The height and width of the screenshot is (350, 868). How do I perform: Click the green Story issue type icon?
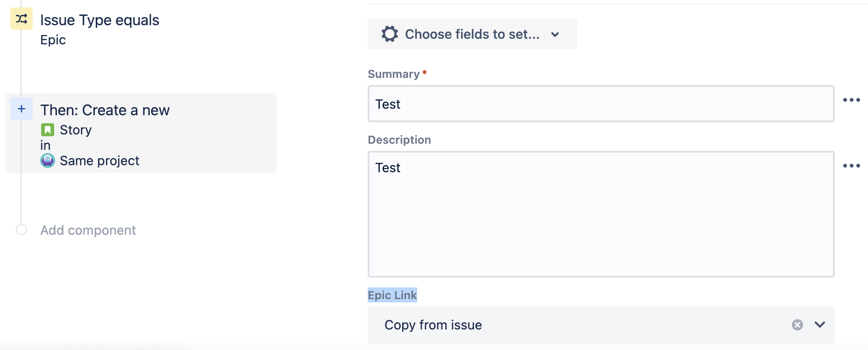(48, 130)
